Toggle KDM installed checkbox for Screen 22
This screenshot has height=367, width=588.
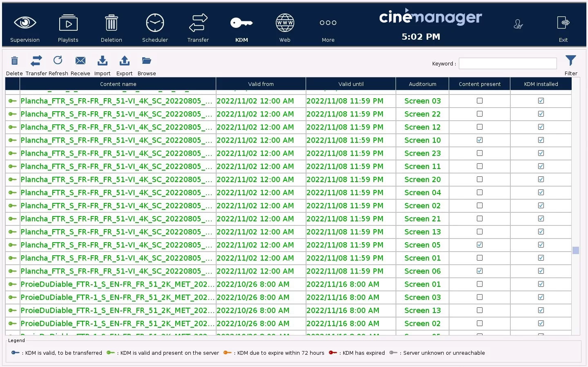[x=541, y=114]
